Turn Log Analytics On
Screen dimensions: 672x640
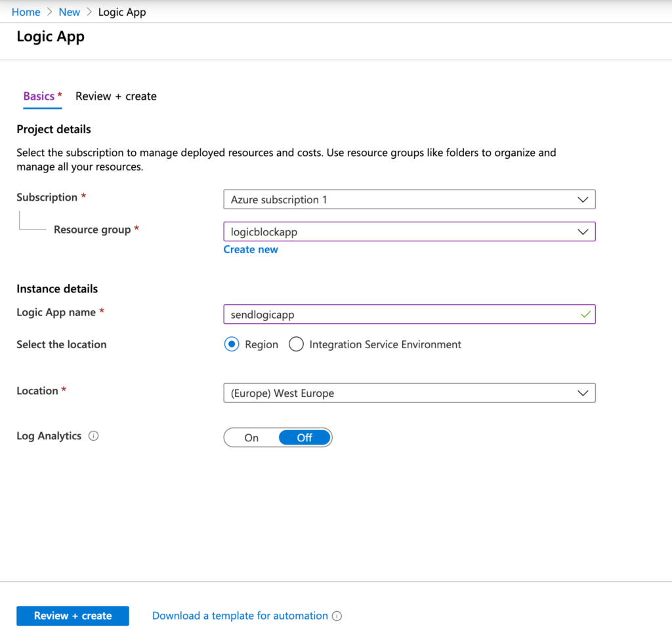[251, 437]
